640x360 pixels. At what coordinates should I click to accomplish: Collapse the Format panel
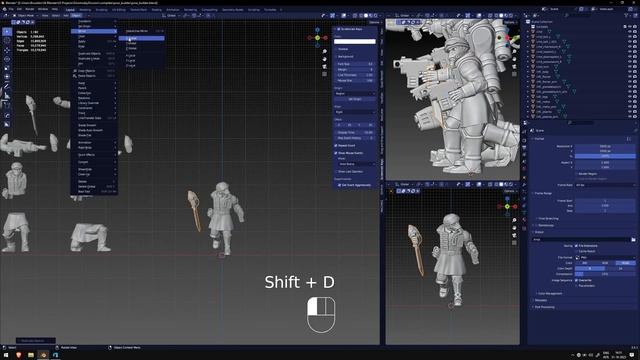pyautogui.click(x=539, y=139)
